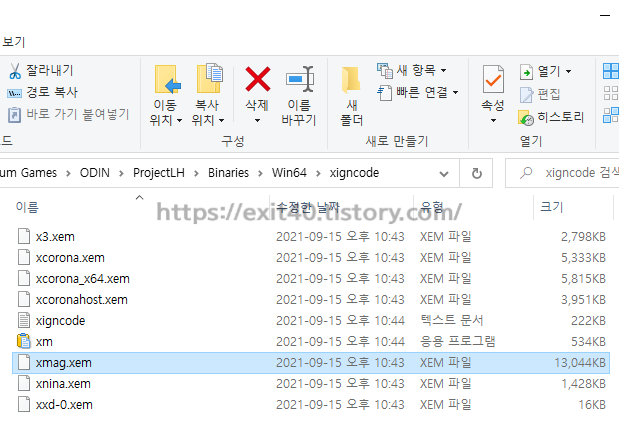Minimize the Explorer window
Screen dimensions: 619x425
click(x=605, y=16)
